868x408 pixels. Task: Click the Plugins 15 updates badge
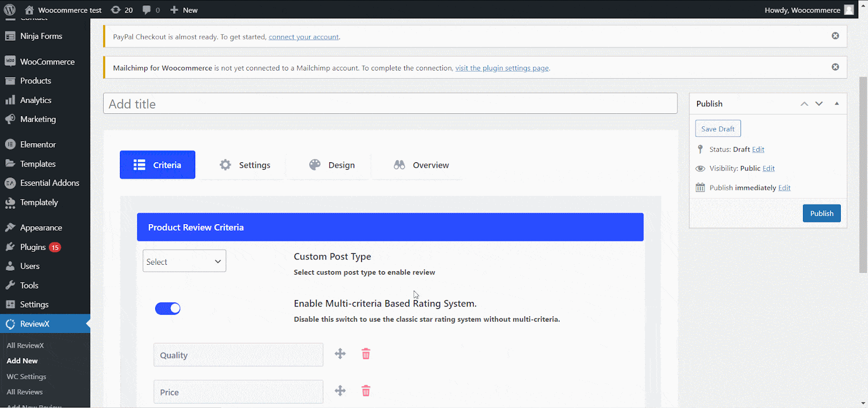point(55,247)
